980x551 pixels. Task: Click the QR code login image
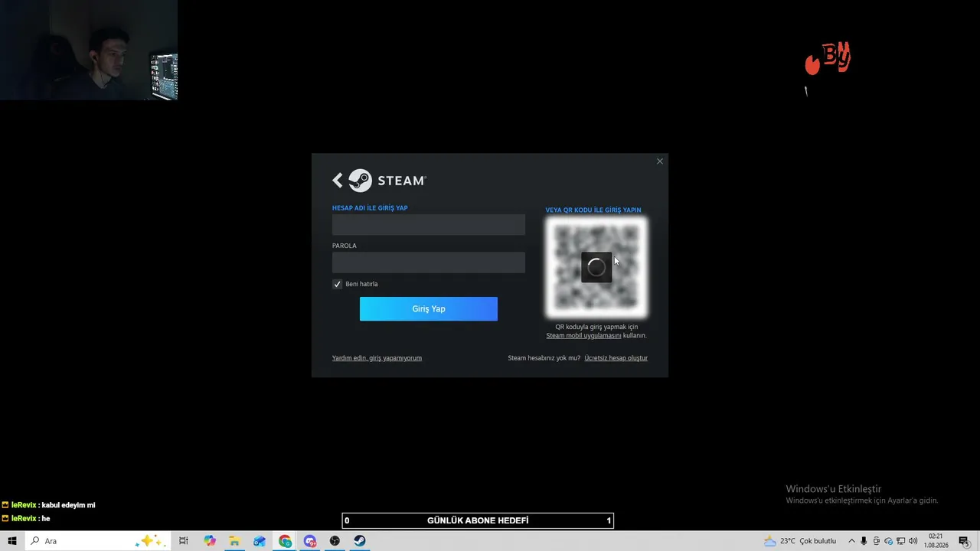596,267
